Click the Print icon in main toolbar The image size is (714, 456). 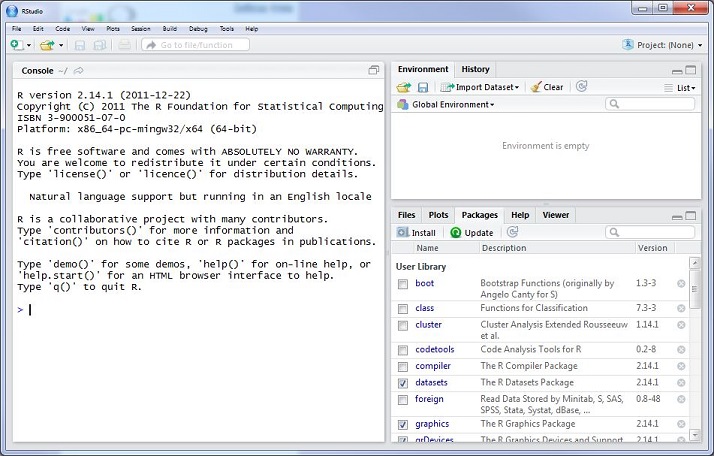point(124,45)
